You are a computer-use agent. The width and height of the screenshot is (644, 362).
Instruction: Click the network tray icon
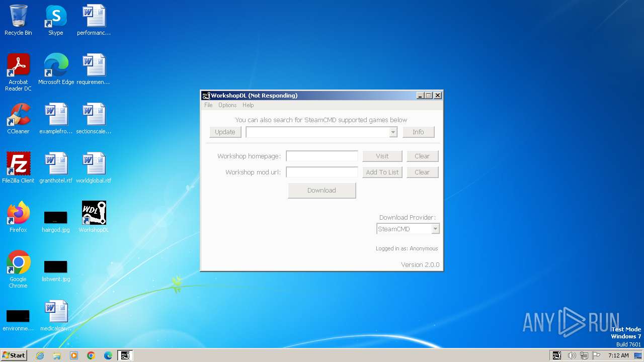tap(584, 355)
